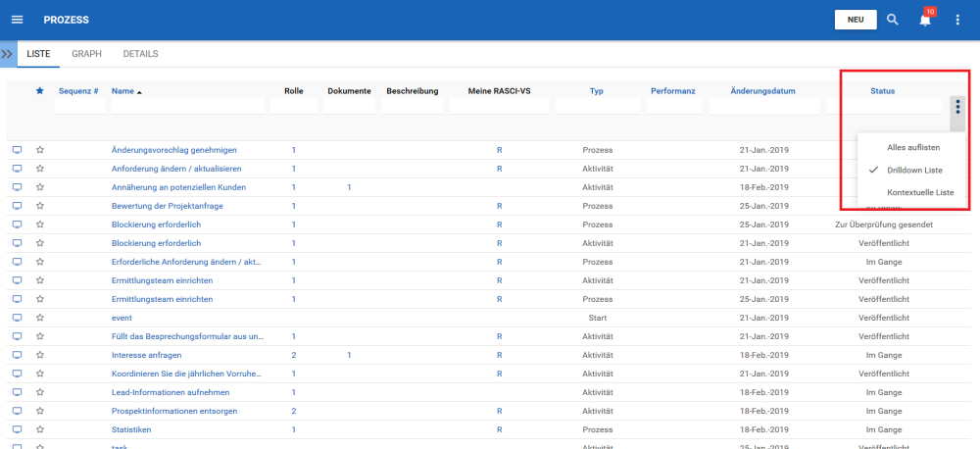Sort by Sequenz # column header
Viewport: 980px width, 449px height.
78,91
